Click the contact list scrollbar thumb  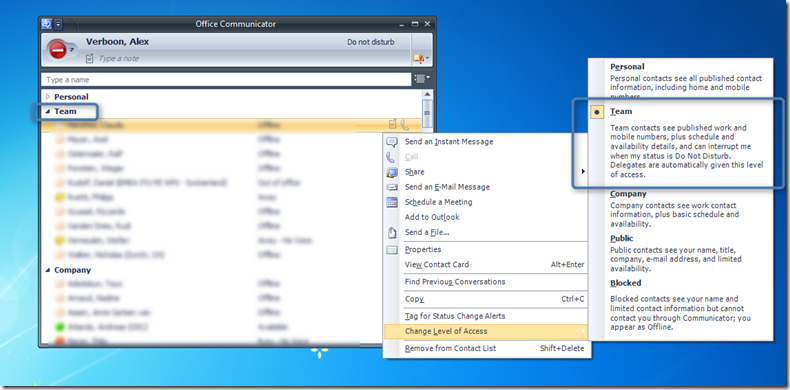[427, 113]
